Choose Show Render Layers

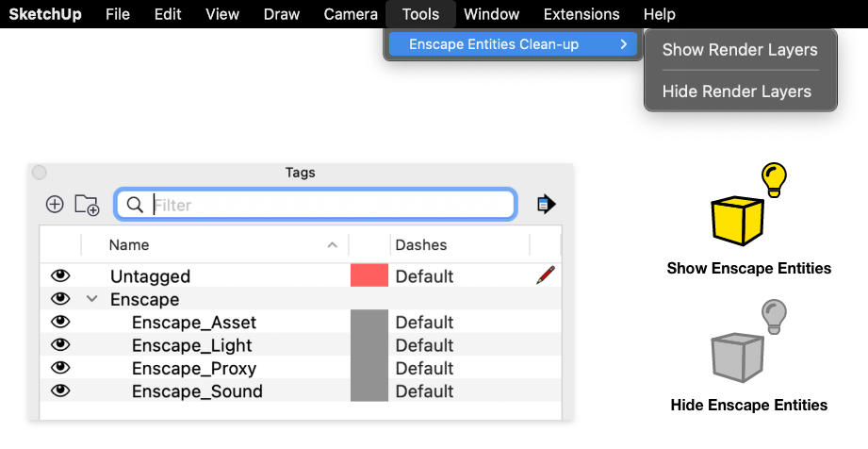pos(740,50)
